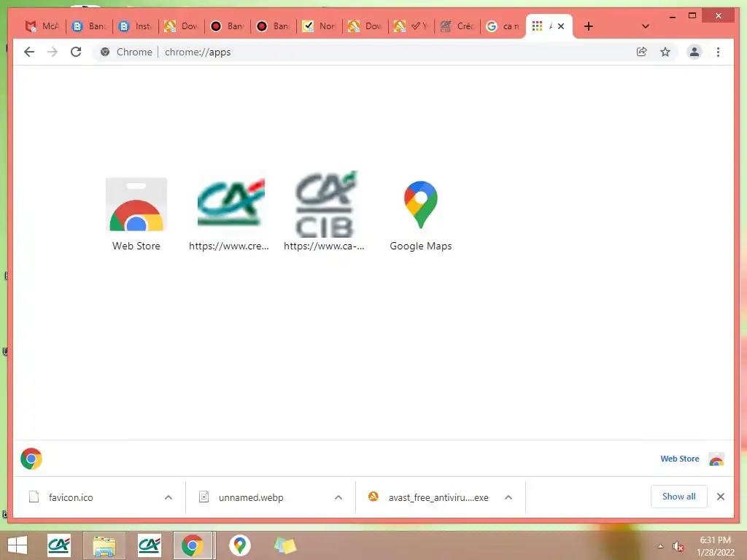Switch to the McAfee tab
The height and width of the screenshot is (560, 747).
[x=42, y=26]
